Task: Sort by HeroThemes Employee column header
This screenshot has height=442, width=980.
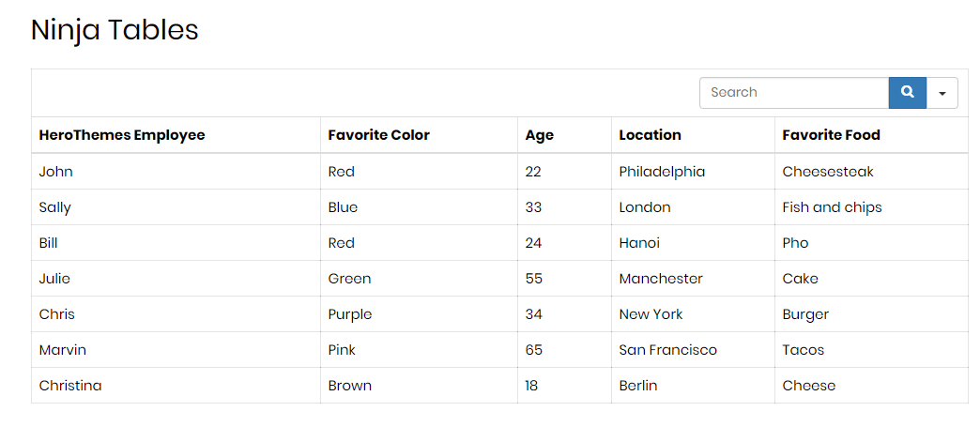Action: pos(122,135)
